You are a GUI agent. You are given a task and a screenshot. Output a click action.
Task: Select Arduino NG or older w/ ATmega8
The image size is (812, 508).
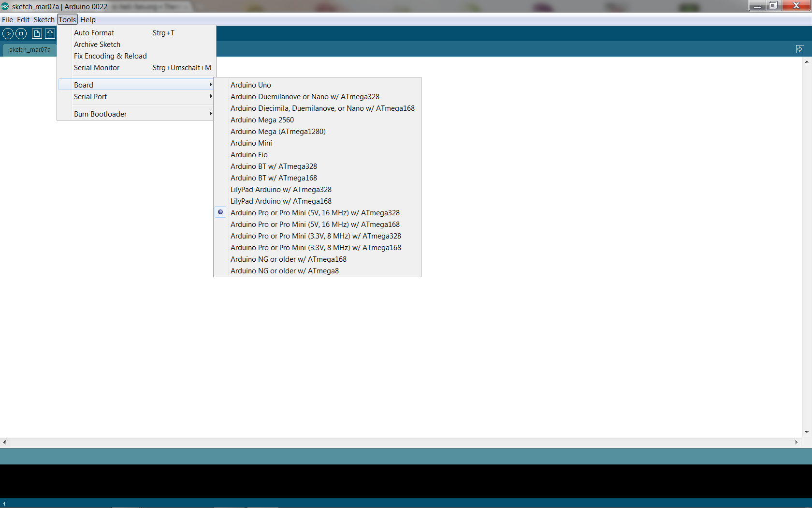click(318, 270)
